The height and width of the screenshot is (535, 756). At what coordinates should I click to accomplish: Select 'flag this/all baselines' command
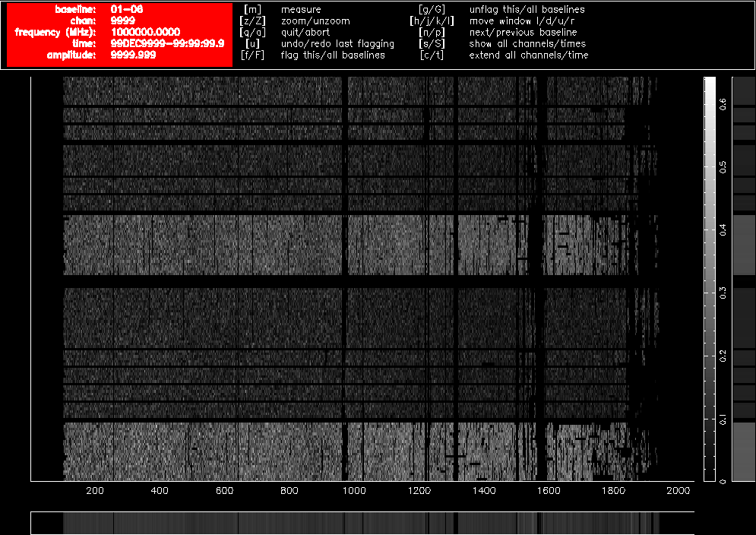pos(333,55)
